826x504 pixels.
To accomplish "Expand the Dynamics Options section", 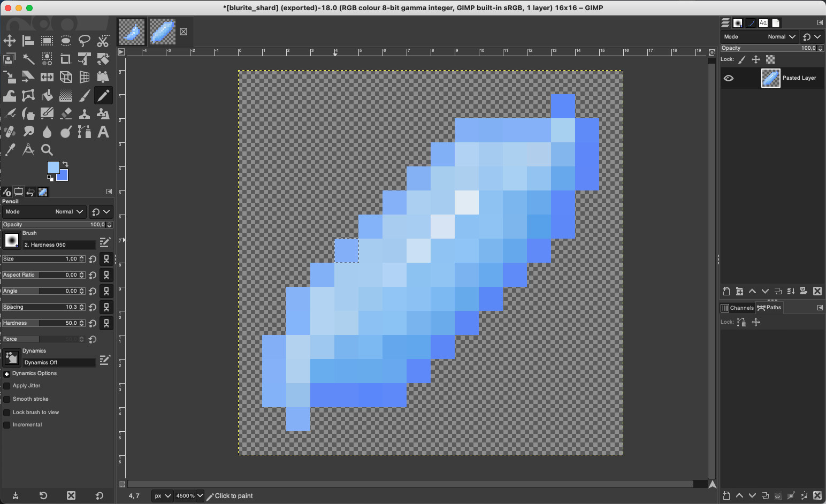I will 6,374.
